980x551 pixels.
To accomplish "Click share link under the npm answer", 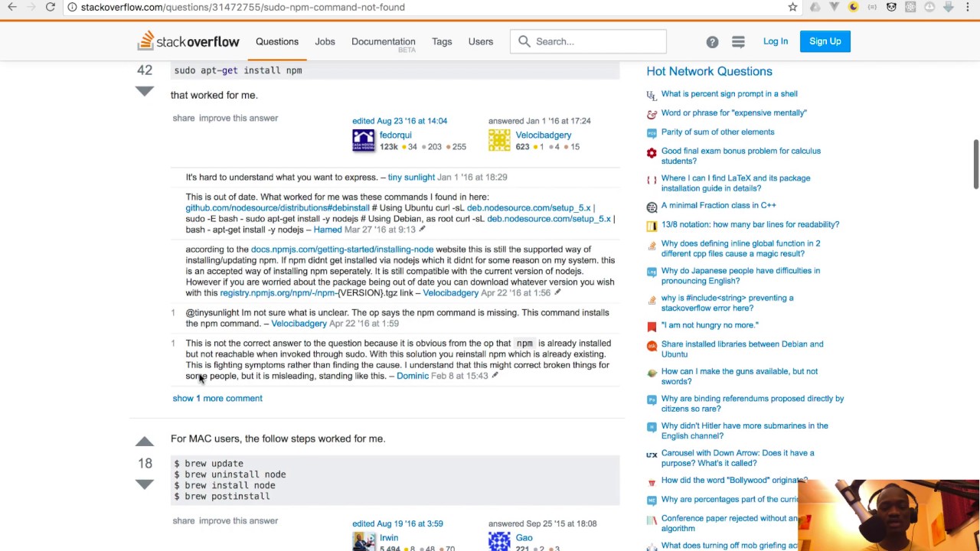I will pyautogui.click(x=184, y=118).
